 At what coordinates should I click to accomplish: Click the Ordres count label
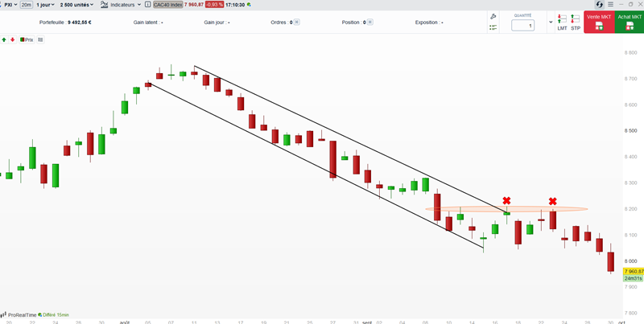(281, 23)
